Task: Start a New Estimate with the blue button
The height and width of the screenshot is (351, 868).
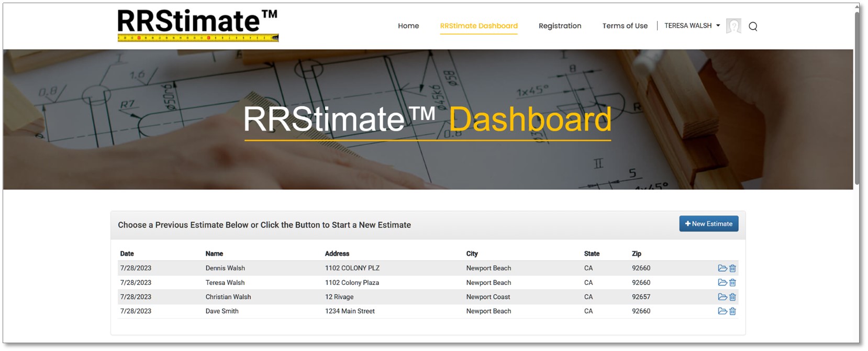Action: [709, 224]
